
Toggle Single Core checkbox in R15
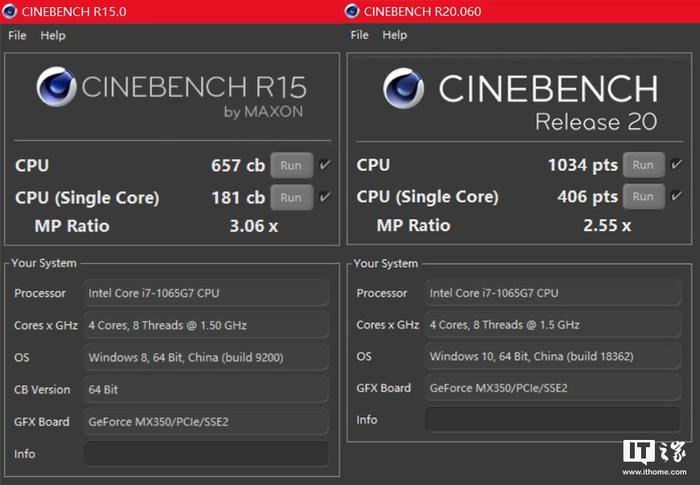coord(325,196)
